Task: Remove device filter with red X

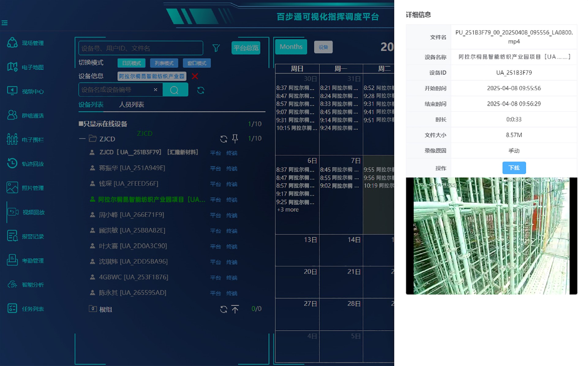Action: tap(195, 76)
